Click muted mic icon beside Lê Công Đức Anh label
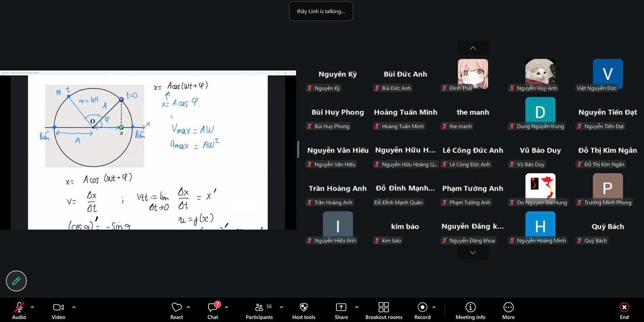 click(444, 165)
